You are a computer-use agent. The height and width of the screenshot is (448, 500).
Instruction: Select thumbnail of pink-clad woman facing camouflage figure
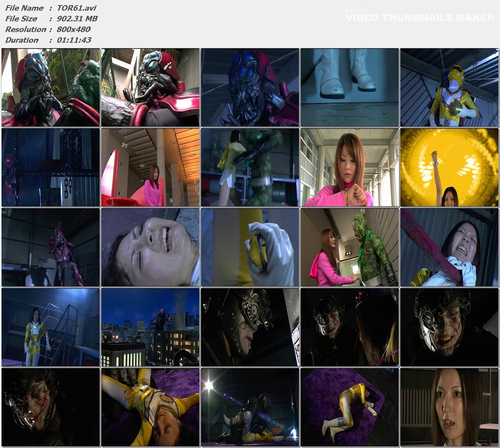coord(350,247)
